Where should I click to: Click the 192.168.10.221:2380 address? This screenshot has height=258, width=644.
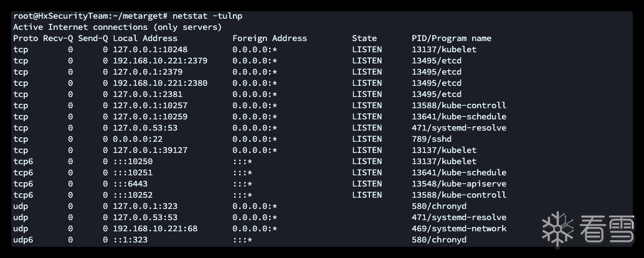pyautogui.click(x=160, y=83)
